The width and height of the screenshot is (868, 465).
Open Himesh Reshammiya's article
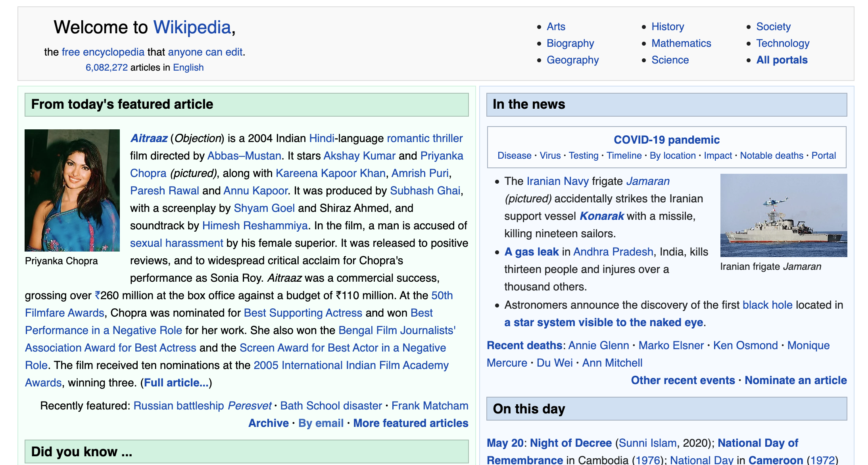[255, 226]
